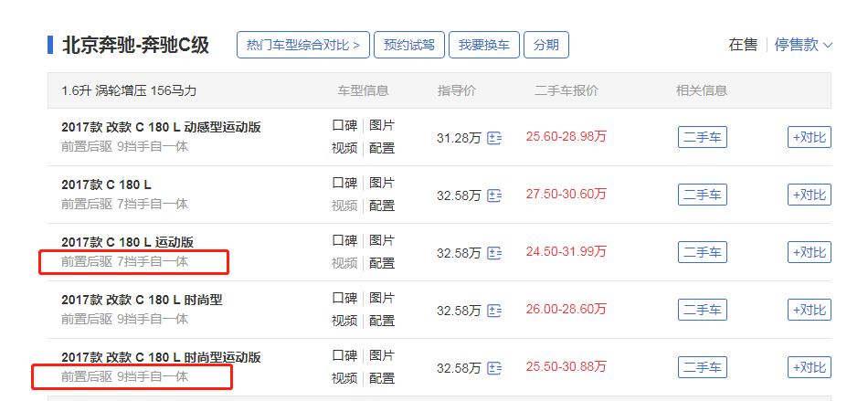
Task: Open 热门车型综合对比 button
Action: point(302,45)
